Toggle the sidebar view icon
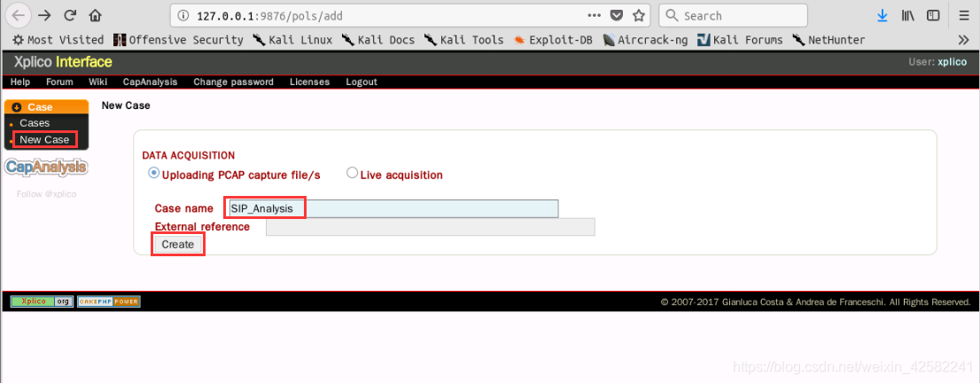Image resolution: width=980 pixels, height=383 pixels. click(933, 16)
